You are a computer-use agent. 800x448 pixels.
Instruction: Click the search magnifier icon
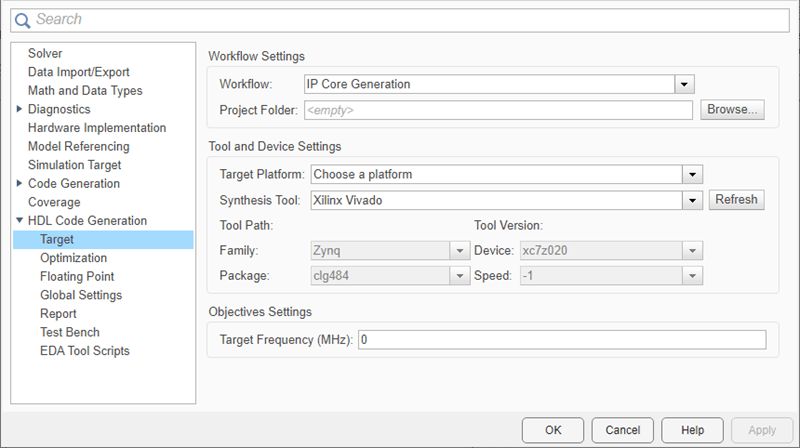(x=22, y=19)
